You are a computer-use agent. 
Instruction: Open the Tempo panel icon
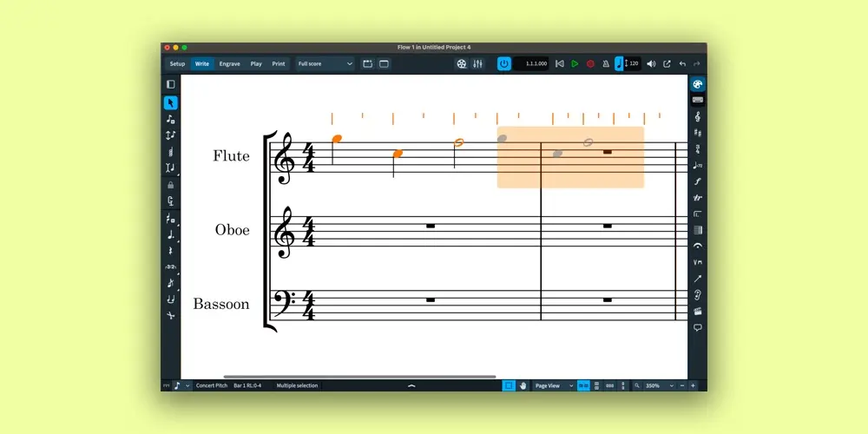click(698, 165)
